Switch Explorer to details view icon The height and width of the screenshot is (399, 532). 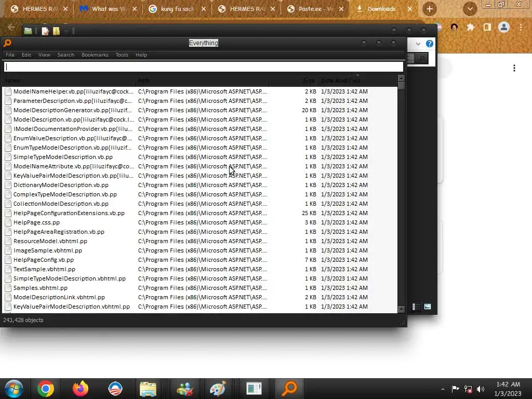click(x=416, y=307)
